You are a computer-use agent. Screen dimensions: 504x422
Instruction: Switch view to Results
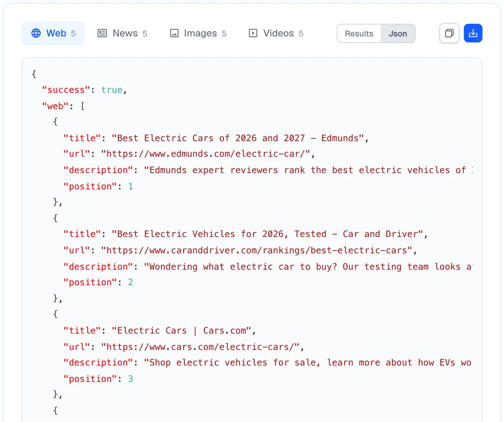(x=359, y=34)
